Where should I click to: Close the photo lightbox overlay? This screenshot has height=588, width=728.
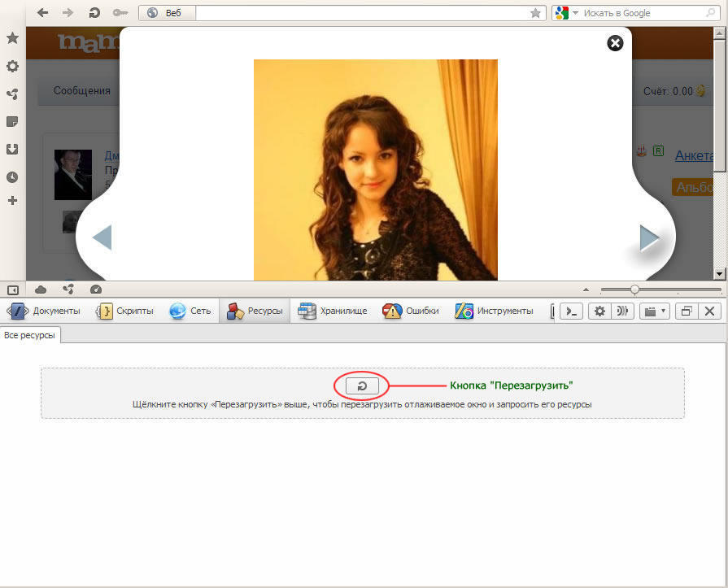point(616,43)
